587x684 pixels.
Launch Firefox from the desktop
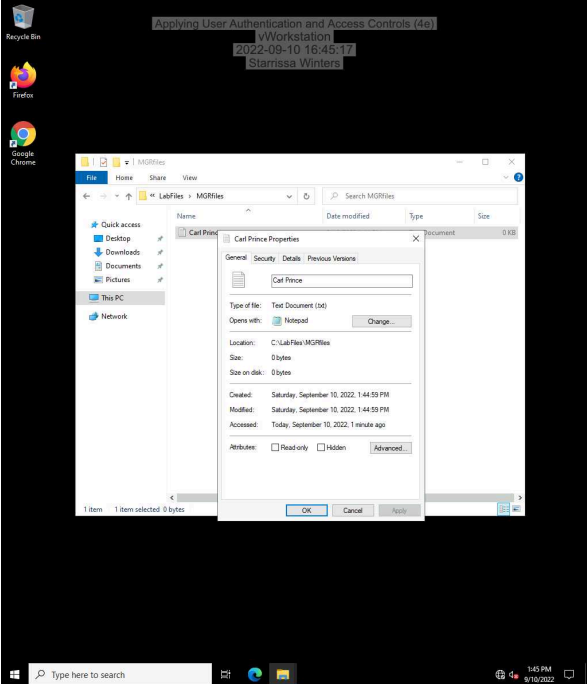(x=23, y=81)
